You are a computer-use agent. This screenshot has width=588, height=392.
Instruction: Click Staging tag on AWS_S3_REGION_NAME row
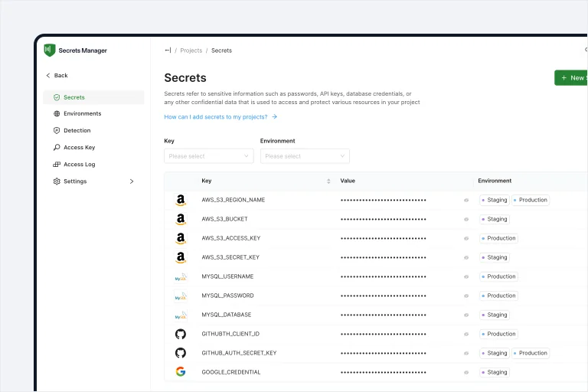pos(495,200)
